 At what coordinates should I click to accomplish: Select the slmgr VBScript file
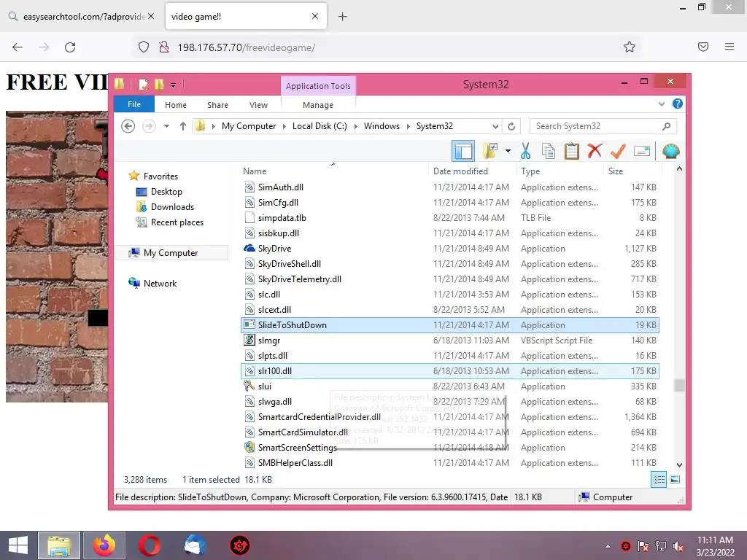coord(450,341)
